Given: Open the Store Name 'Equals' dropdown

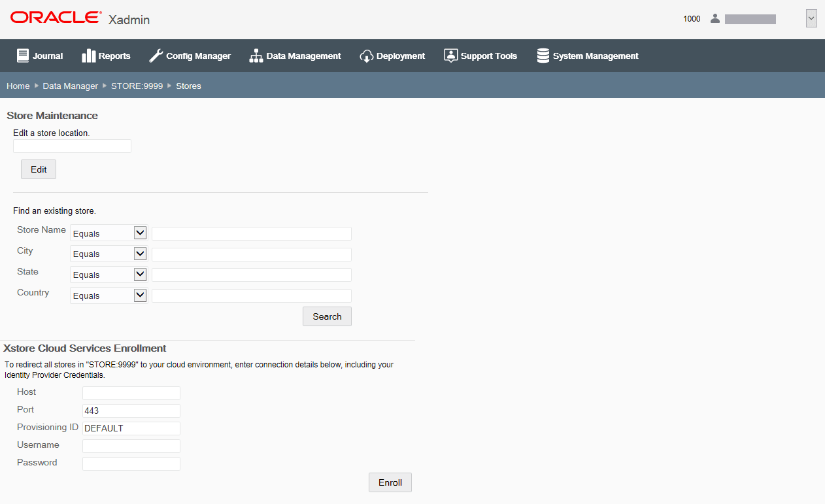Looking at the screenshot, I should (108, 233).
